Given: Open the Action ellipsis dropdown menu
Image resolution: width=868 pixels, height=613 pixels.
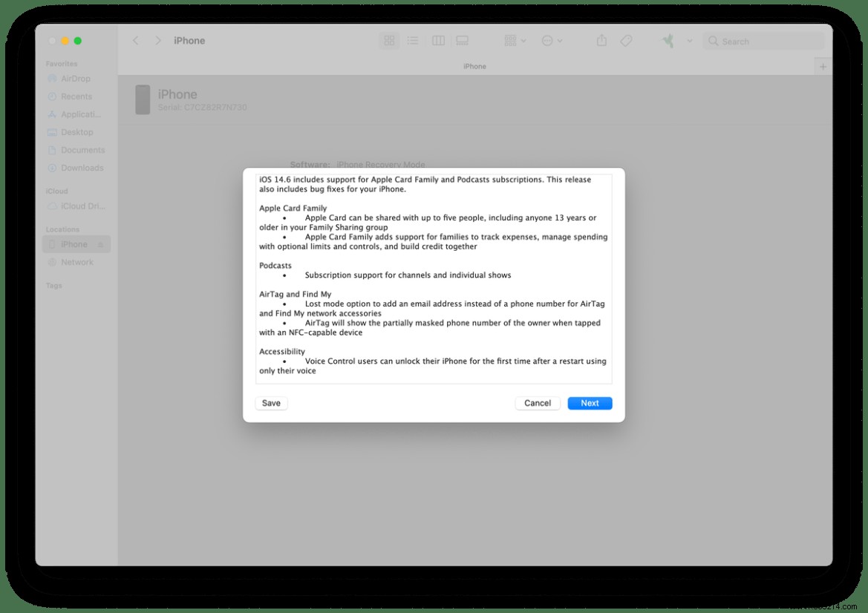Looking at the screenshot, I should [x=552, y=41].
